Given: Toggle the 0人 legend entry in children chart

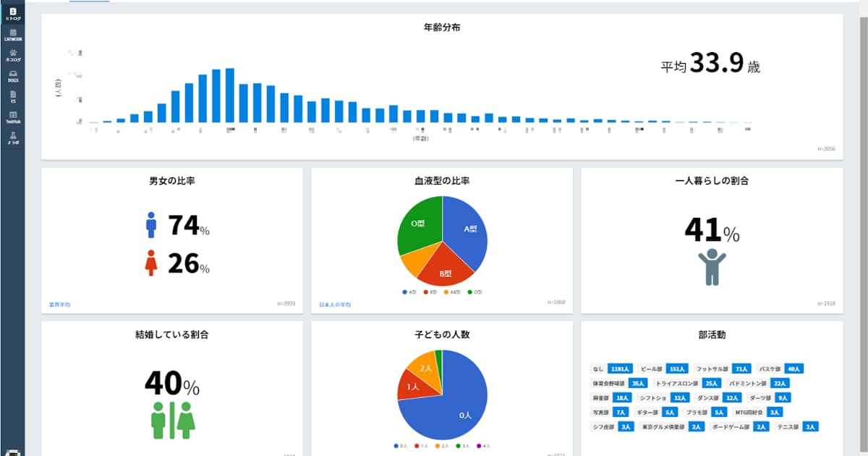Looking at the screenshot, I should pyautogui.click(x=401, y=446).
